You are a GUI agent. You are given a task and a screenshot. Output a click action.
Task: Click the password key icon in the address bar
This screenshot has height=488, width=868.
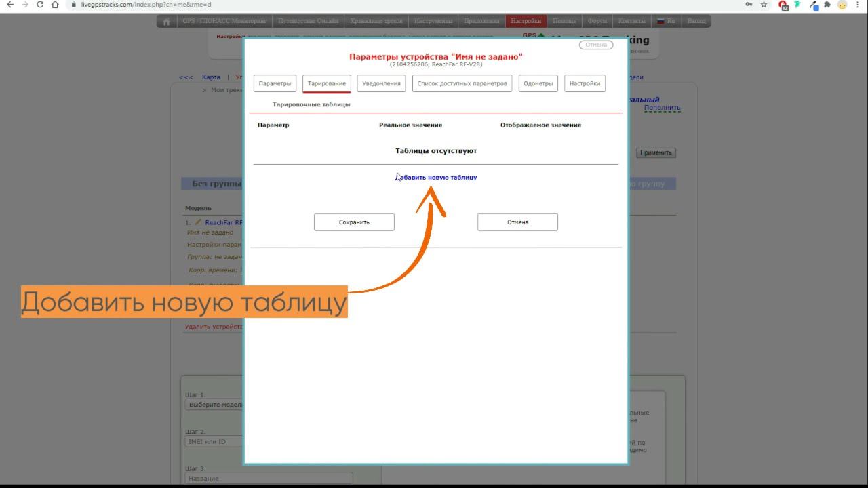click(749, 5)
